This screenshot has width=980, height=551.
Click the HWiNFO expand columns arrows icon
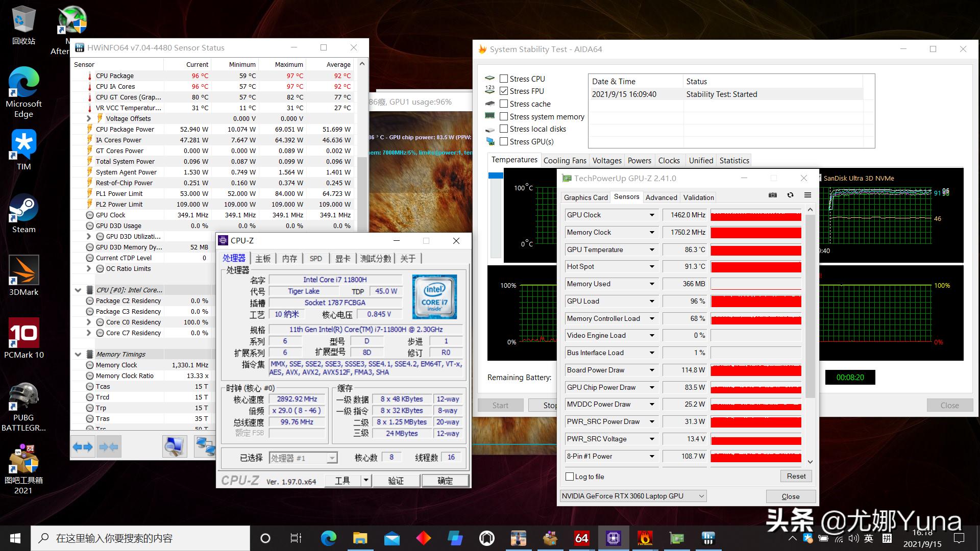point(83,447)
